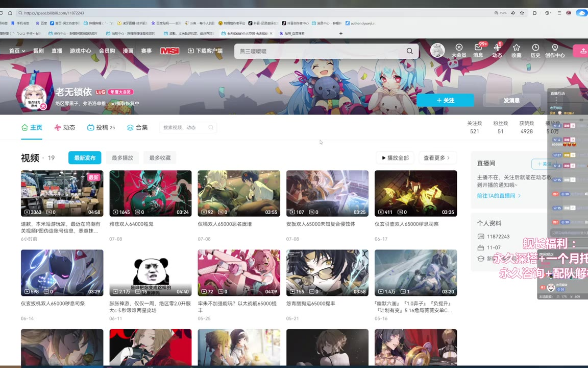Open 漫画 in the navigation bar
Viewport: 588px width, 368px height.
tap(128, 51)
